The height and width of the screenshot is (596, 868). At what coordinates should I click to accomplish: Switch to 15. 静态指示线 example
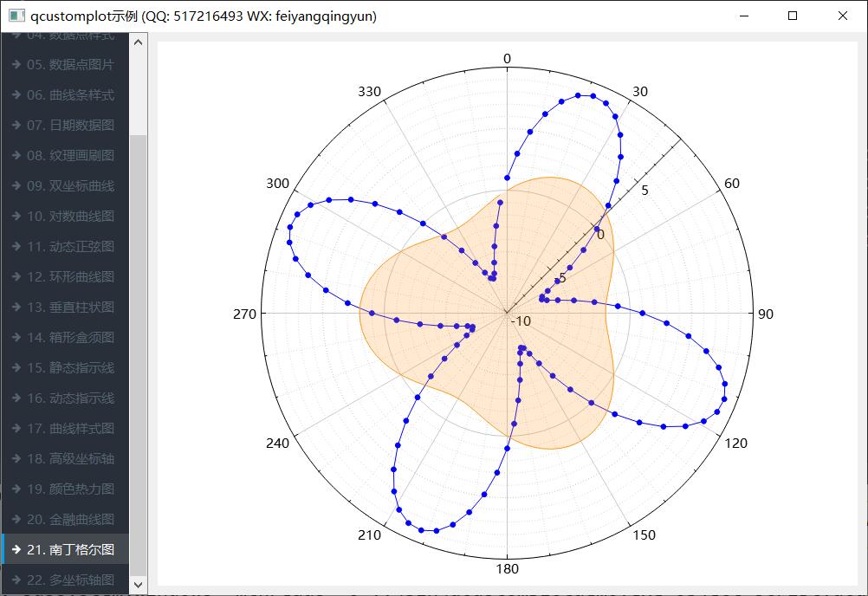coord(69,368)
